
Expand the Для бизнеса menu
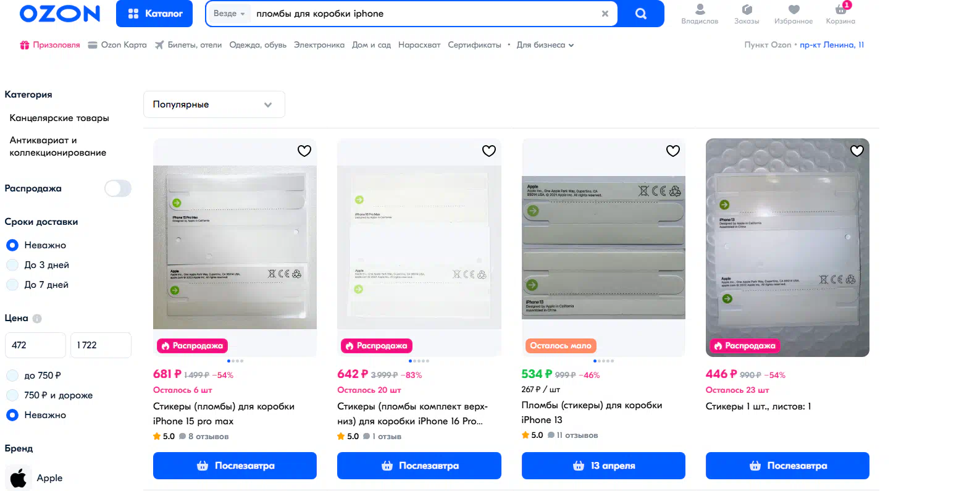(545, 45)
